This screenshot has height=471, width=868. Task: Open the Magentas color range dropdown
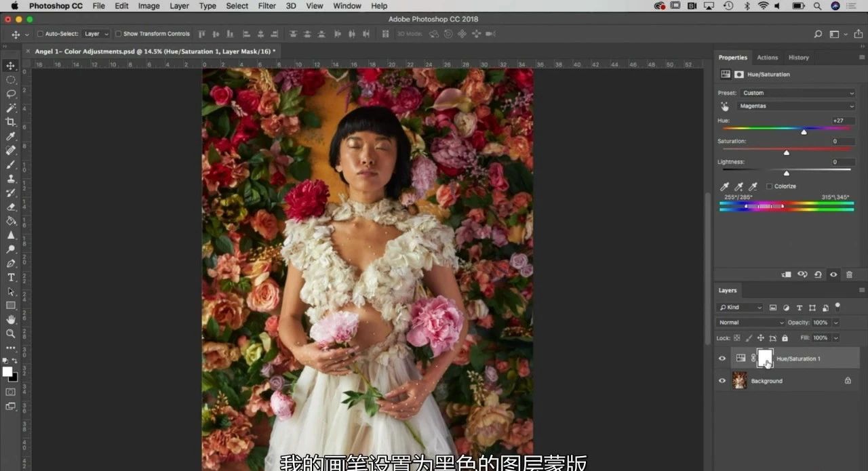796,106
